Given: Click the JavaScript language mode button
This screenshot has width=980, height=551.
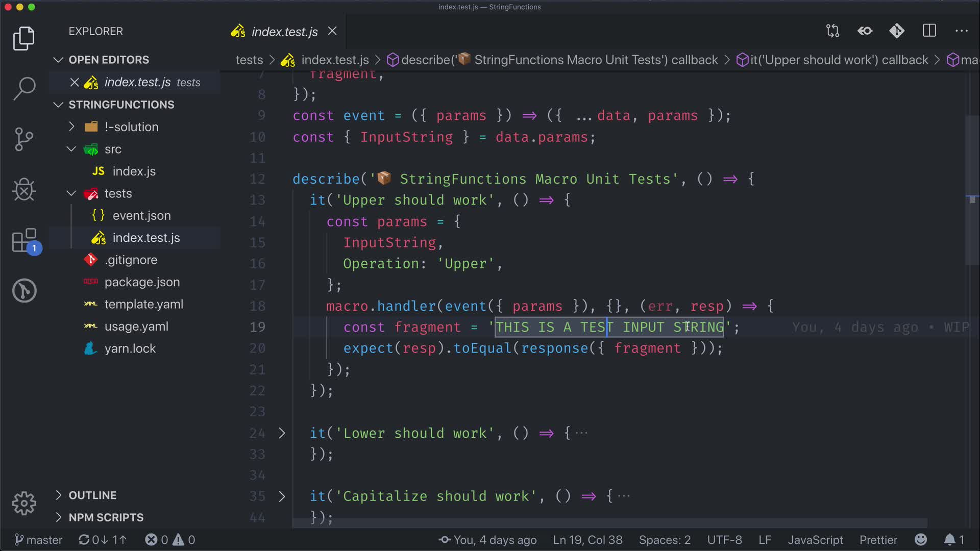Looking at the screenshot, I should (815, 540).
